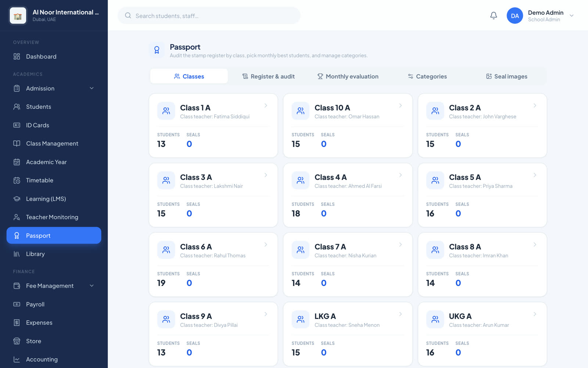This screenshot has width=588, height=368.
Task: Click the Class 2 A card title
Action: point(465,108)
